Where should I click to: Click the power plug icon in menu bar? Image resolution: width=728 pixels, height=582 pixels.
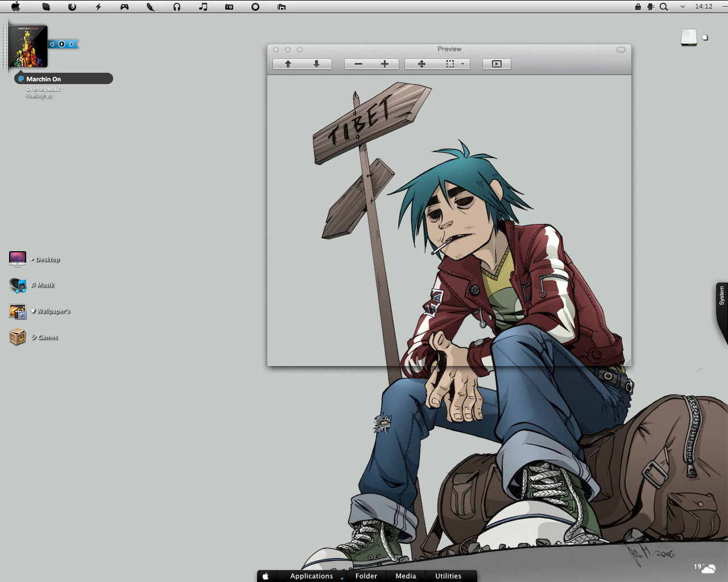(x=651, y=7)
